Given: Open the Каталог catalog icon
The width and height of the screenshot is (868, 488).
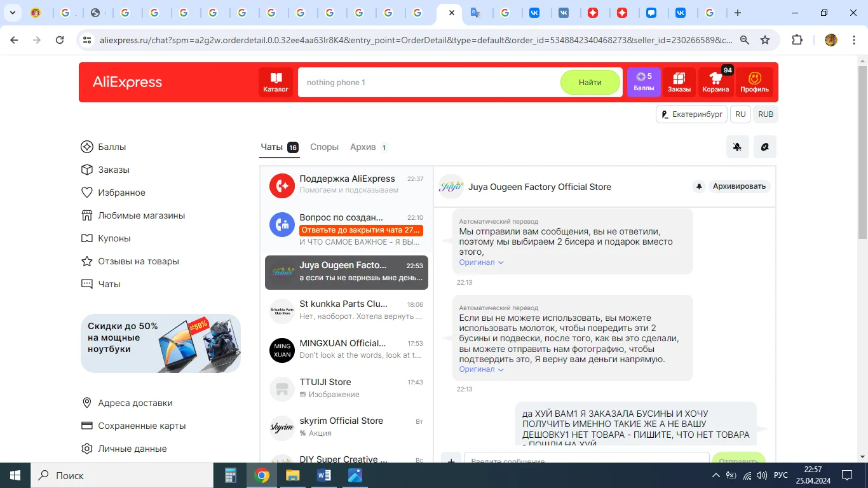Looking at the screenshot, I should point(276,82).
